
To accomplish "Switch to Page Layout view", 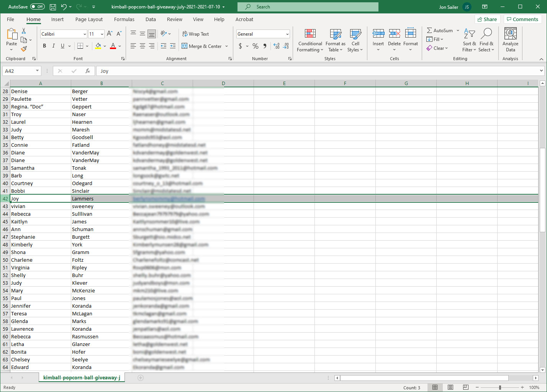I will click(450, 387).
